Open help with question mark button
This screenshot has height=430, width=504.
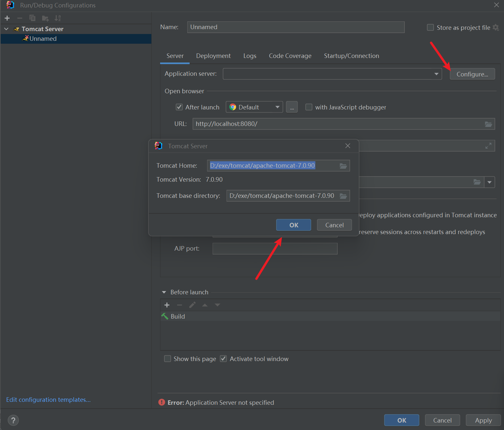click(13, 420)
